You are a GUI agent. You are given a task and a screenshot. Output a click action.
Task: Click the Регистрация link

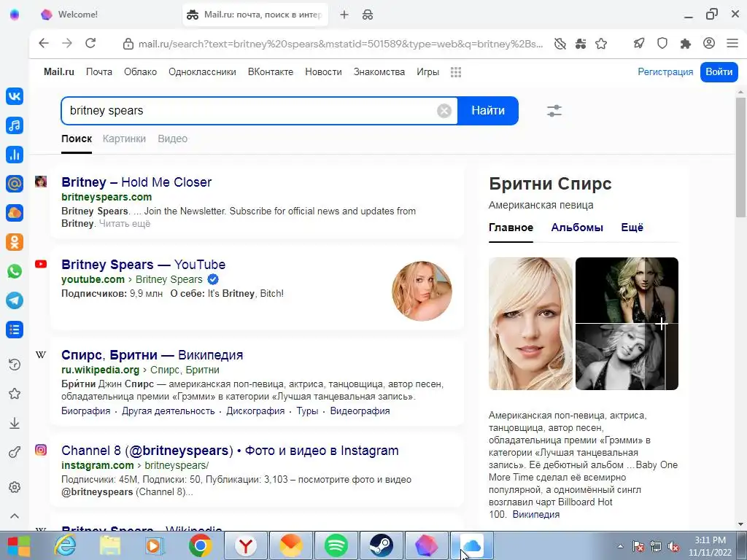(665, 72)
